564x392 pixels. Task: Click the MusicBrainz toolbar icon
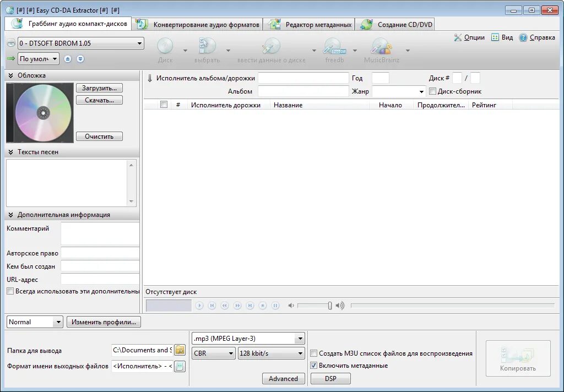point(381,47)
